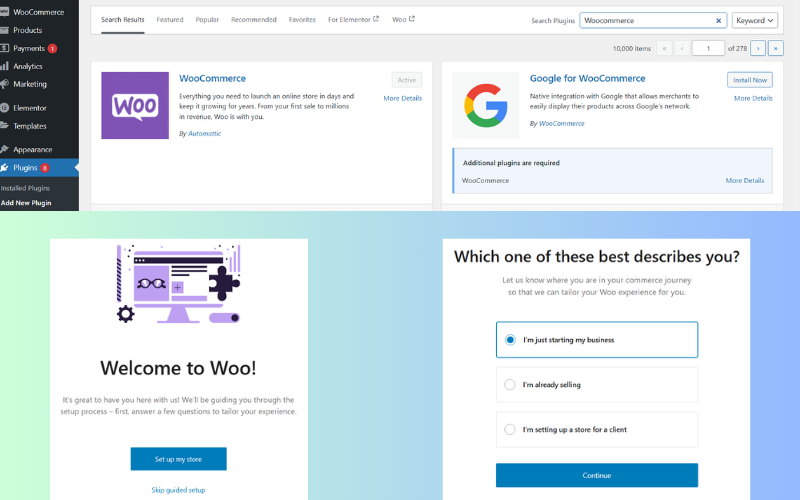
Task: Click the Skip guided setup link
Action: (178, 490)
